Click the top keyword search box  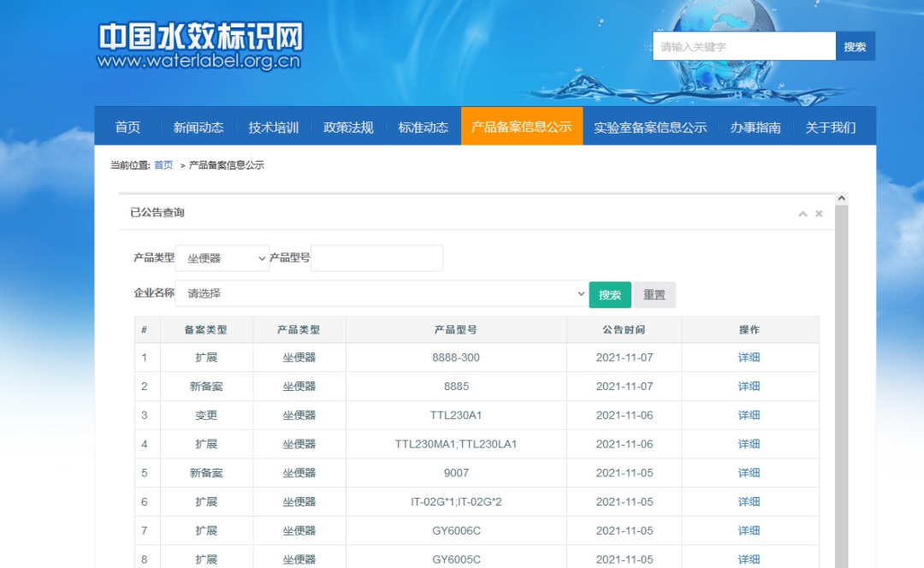[743, 47]
